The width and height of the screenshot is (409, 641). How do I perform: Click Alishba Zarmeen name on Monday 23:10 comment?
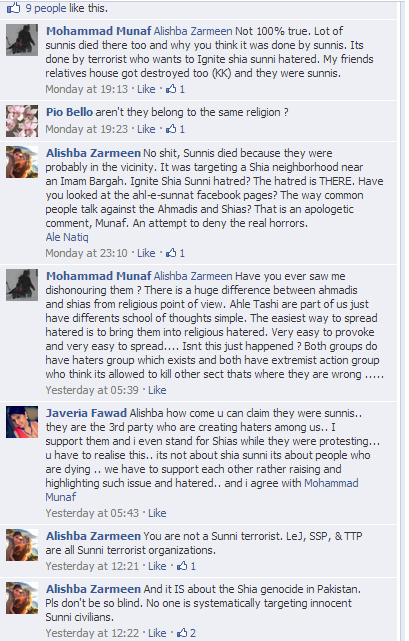tap(93, 153)
